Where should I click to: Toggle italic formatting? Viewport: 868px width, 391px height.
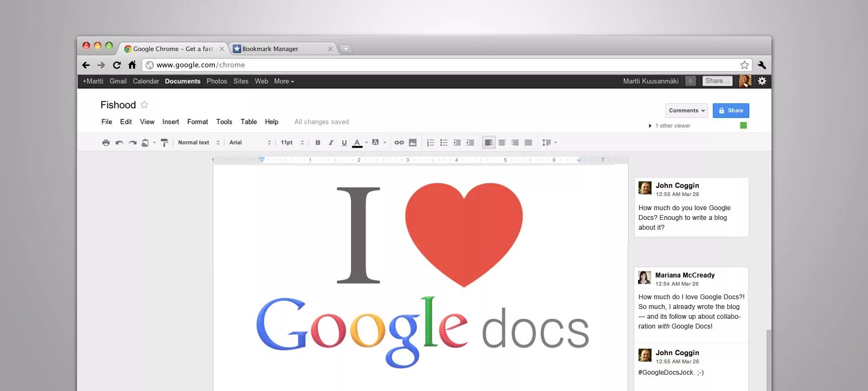click(331, 143)
